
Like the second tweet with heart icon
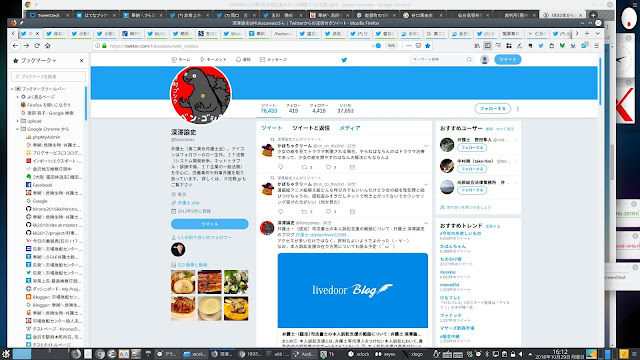(328, 211)
